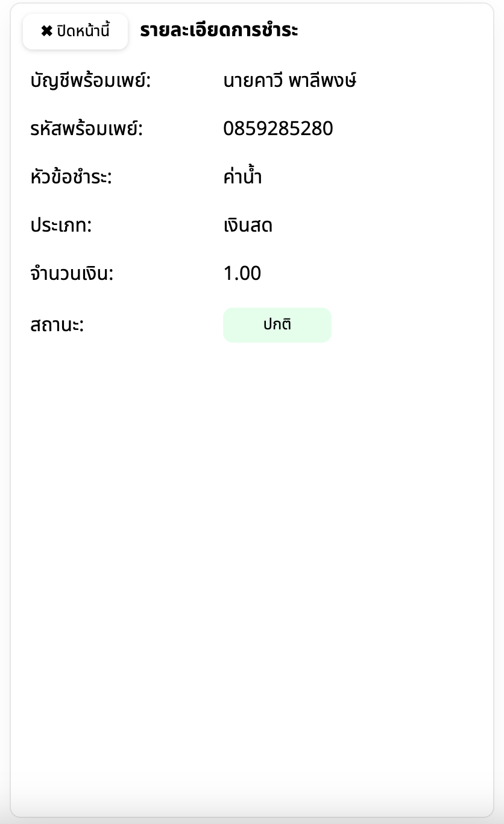Click the รายละเอียดการชำระ heading
This screenshot has width=504, height=824.
pyautogui.click(x=219, y=30)
